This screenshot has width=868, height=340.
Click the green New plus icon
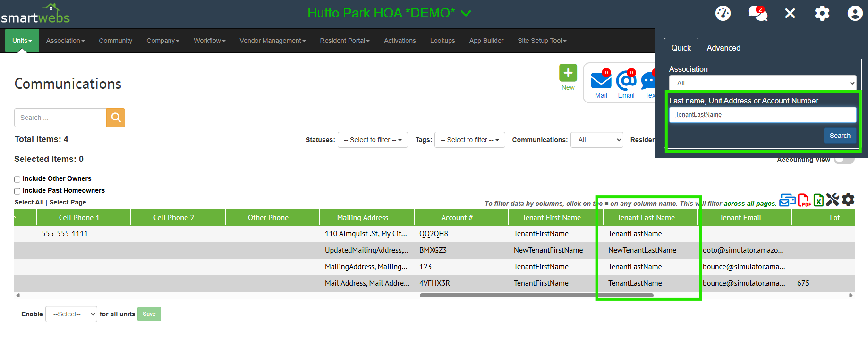(568, 73)
